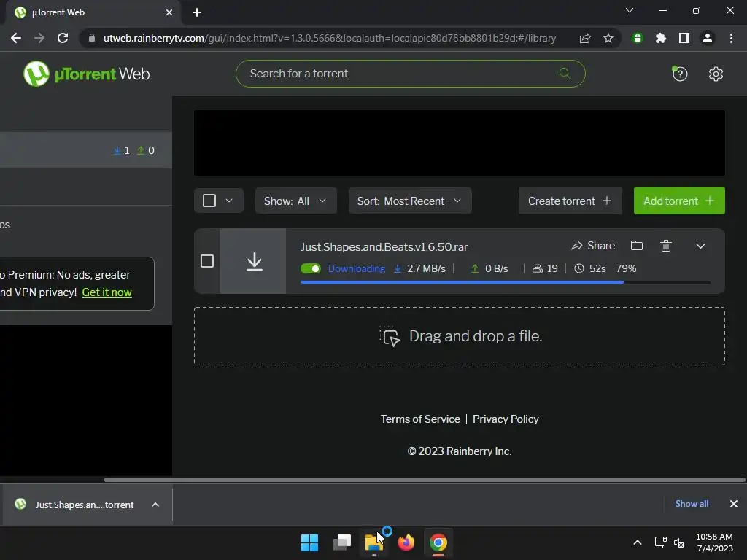
Task: Click the browser back arrow
Action: coord(16,38)
